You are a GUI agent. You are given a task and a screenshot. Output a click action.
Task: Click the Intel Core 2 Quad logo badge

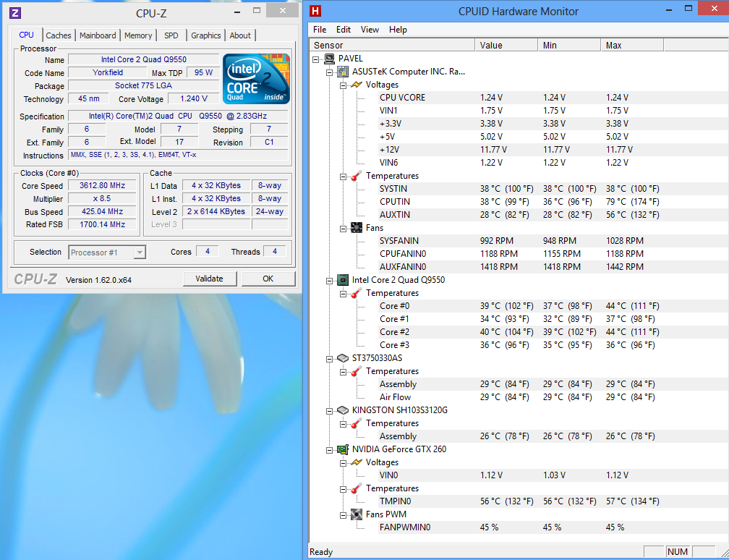click(x=256, y=79)
